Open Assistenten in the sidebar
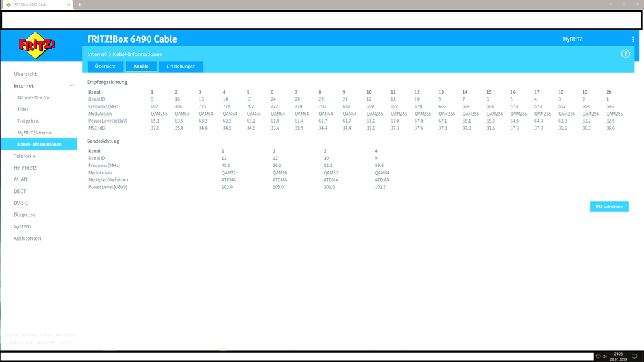644x362 pixels. (27, 238)
